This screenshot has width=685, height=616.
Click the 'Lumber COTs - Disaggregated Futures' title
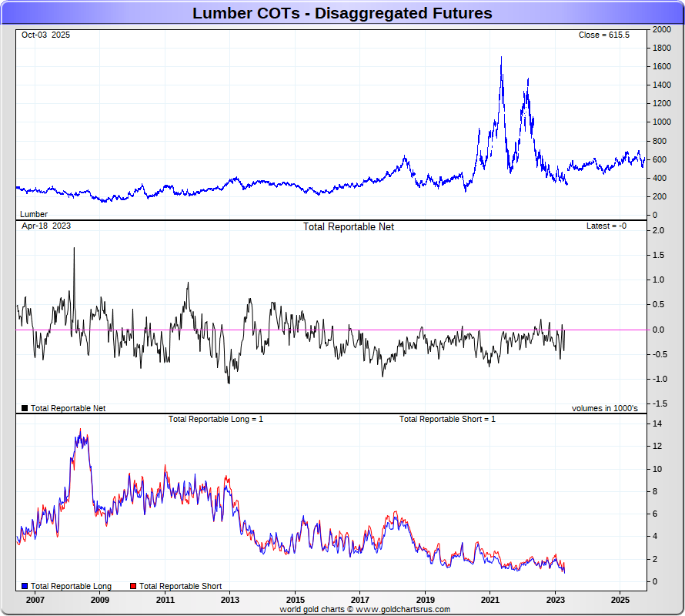(342, 13)
